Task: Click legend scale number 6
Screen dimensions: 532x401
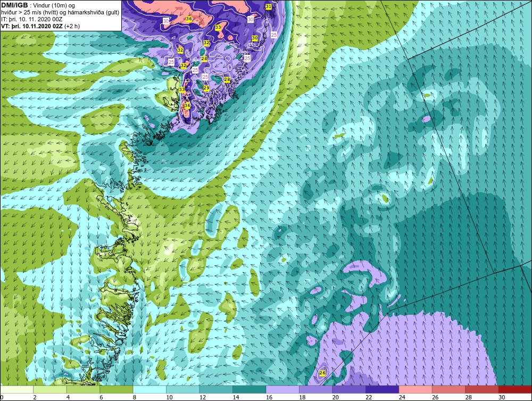Action: pyautogui.click(x=102, y=397)
